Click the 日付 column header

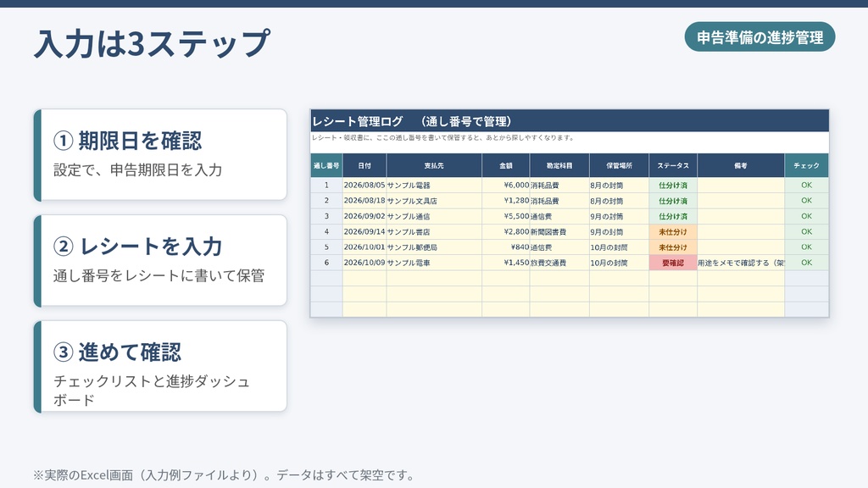[364, 165]
